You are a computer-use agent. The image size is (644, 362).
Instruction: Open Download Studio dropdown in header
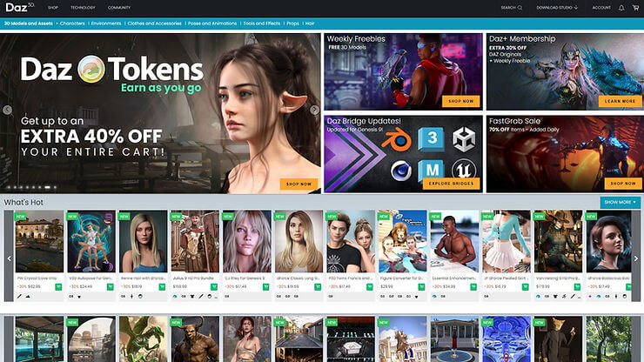click(557, 8)
